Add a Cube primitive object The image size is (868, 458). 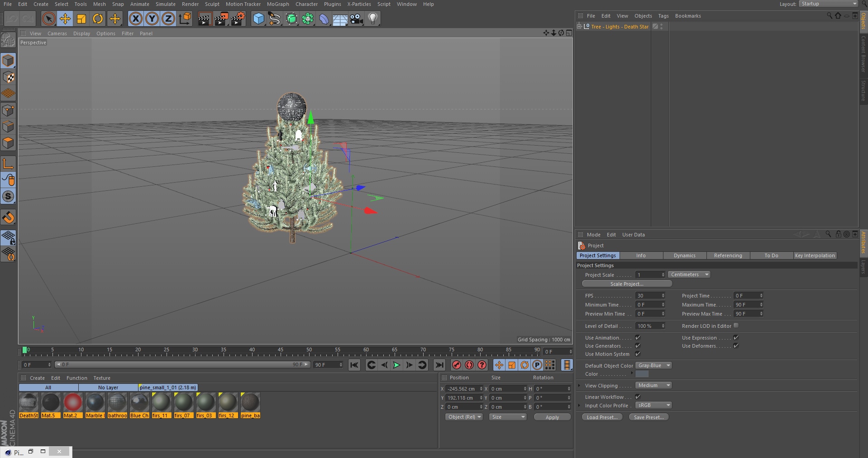point(258,19)
